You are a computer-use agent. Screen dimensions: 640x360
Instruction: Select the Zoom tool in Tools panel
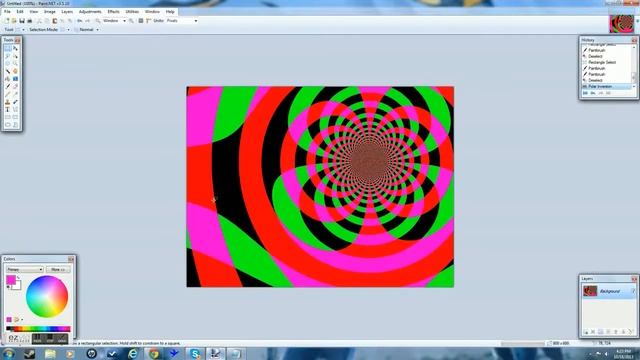click(15, 63)
